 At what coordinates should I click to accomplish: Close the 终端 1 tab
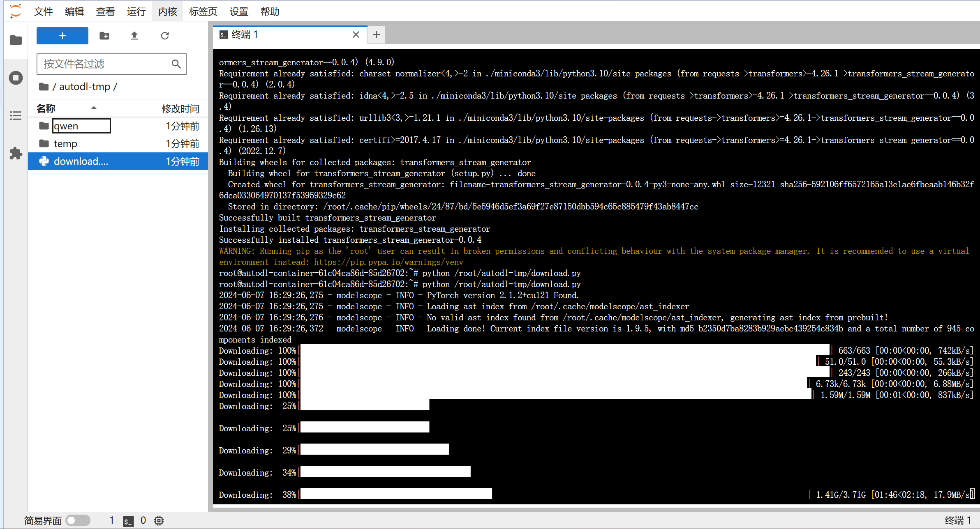click(356, 34)
